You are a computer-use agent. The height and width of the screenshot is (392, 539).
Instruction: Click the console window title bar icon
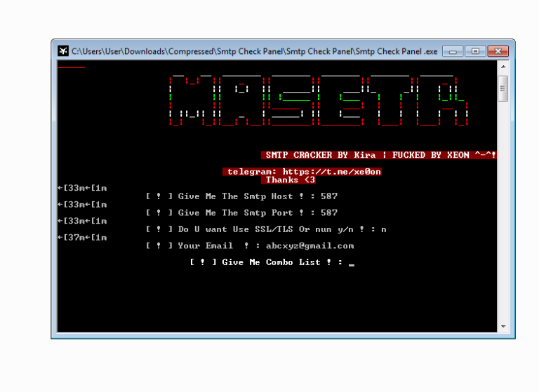63,51
